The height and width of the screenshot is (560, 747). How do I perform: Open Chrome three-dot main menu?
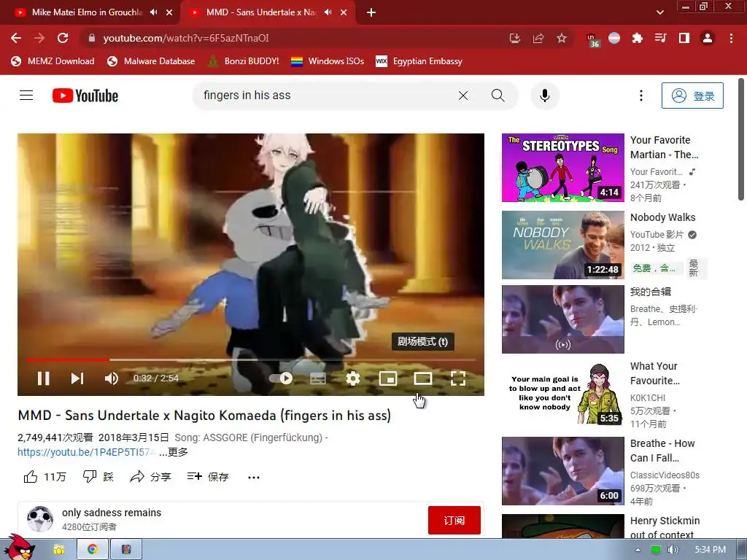click(731, 38)
